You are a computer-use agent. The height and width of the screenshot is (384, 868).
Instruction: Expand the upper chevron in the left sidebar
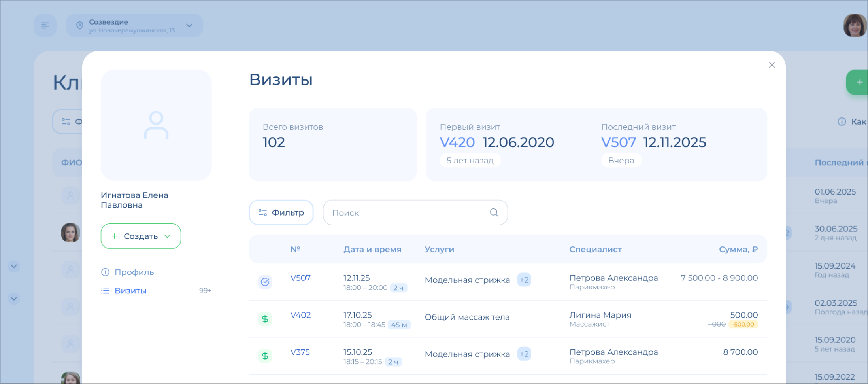pos(14,266)
